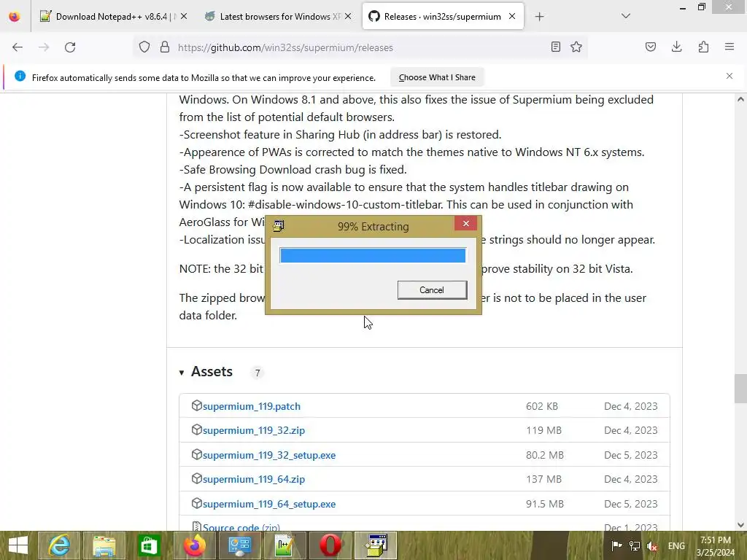747x560 pixels.
Task: Click the Firefox back arrow
Action: pos(18,47)
